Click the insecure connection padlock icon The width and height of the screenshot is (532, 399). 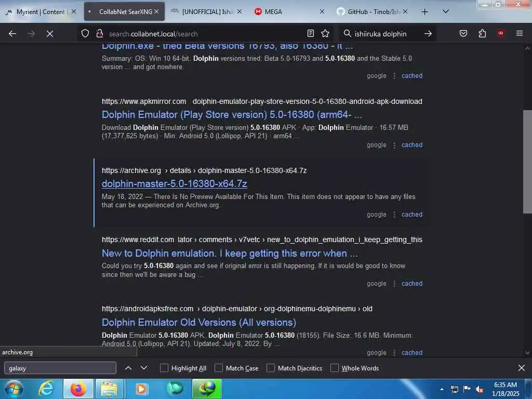click(x=99, y=33)
